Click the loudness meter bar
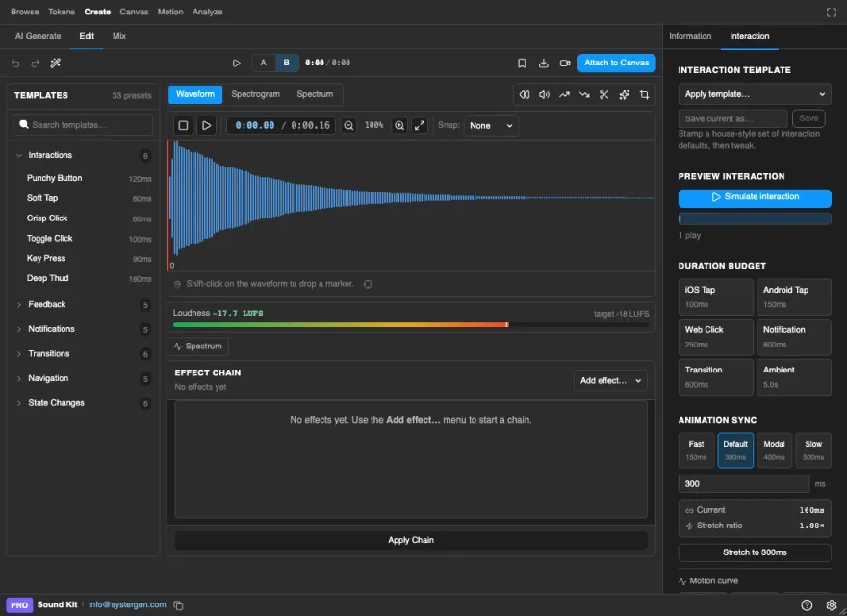Image resolution: width=847 pixels, height=616 pixels. (x=411, y=325)
